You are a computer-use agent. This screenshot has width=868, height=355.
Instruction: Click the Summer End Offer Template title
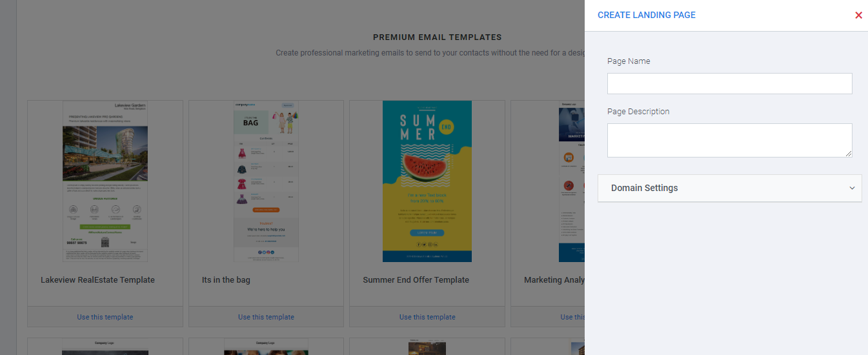tap(416, 280)
